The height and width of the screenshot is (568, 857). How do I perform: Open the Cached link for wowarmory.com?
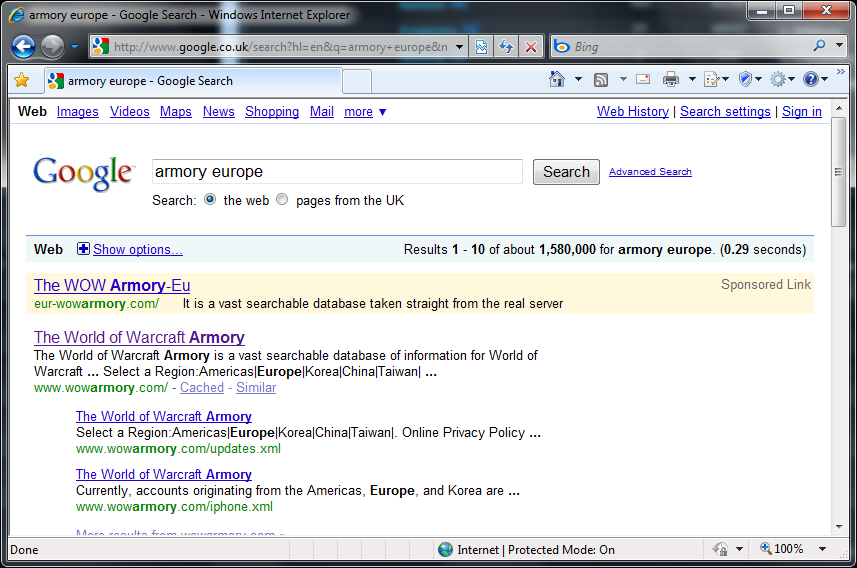tap(202, 388)
